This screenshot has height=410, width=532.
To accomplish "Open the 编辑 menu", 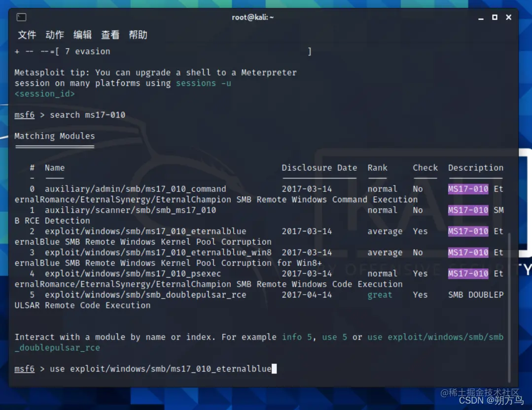I will click(x=82, y=35).
